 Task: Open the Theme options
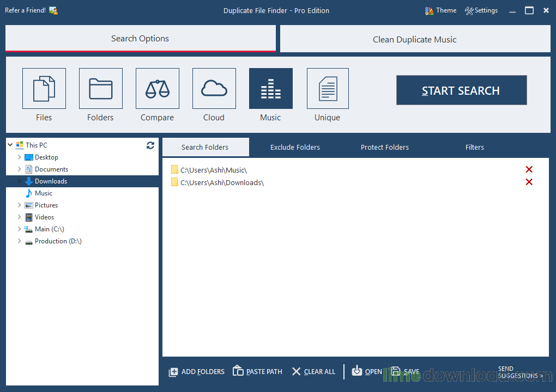[x=440, y=10]
